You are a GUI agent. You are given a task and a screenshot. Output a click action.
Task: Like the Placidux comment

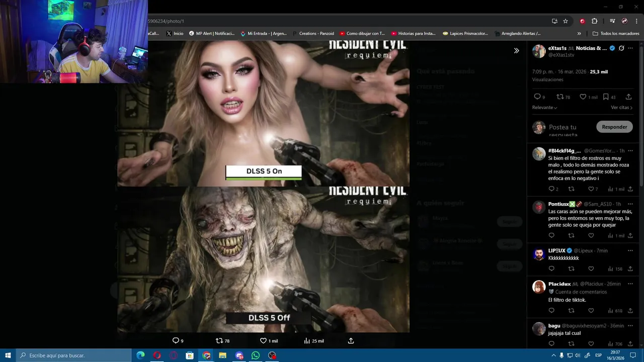pos(591,311)
